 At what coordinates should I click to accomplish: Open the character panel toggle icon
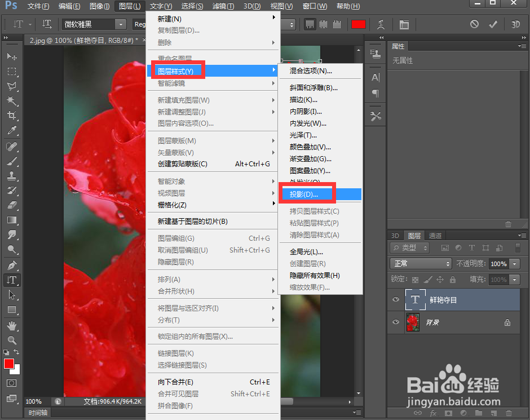pos(404,24)
